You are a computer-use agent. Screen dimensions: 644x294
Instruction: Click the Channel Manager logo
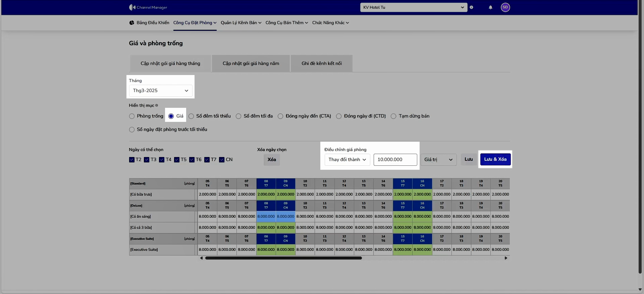[148, 7]
